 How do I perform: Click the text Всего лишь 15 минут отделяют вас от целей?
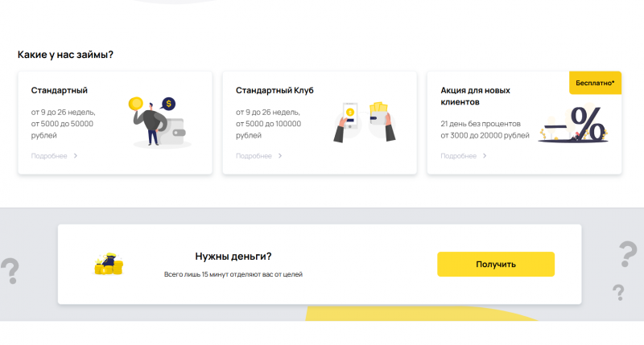tap(233, 274)
